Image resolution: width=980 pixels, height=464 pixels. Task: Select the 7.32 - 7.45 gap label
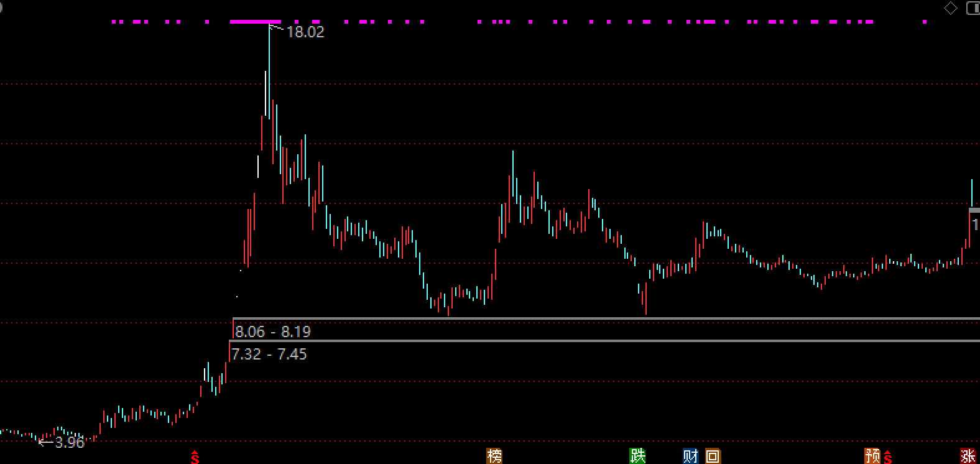(x=269, y=354)
